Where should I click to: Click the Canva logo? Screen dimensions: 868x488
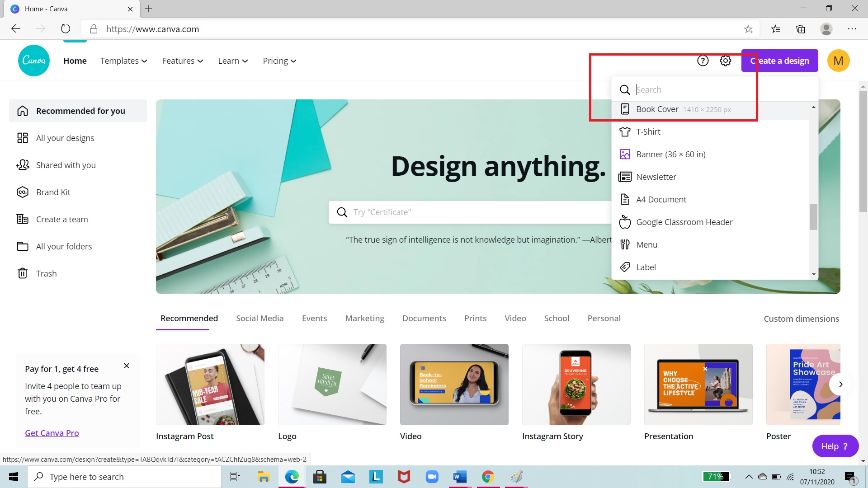click(34, 61)
